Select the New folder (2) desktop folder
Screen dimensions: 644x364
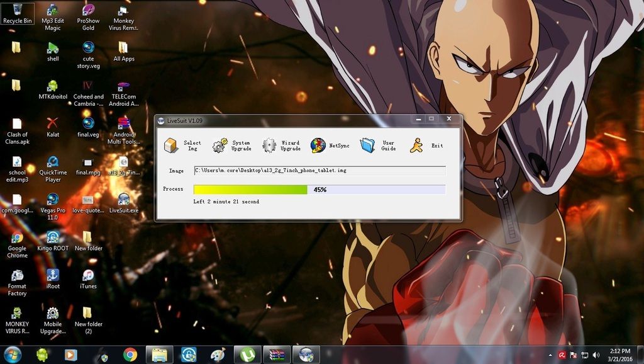(x=88, y=321)
